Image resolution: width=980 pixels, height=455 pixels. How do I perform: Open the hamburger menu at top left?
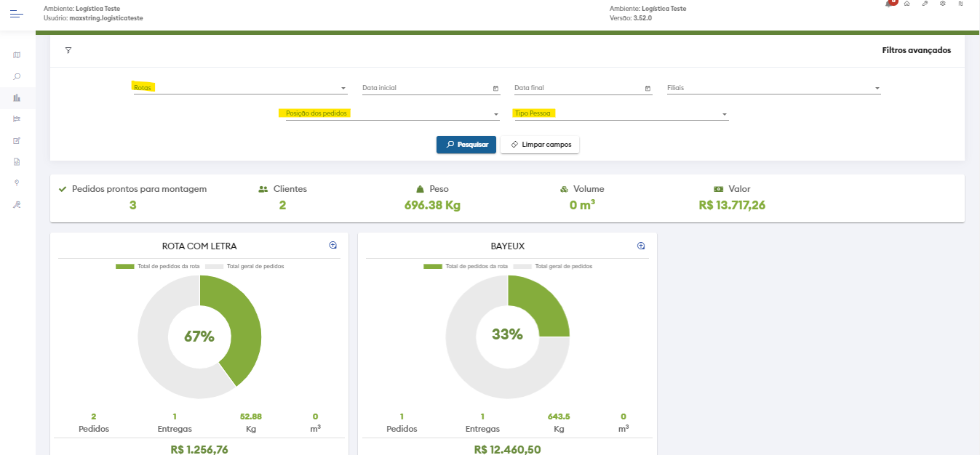pos(17,14)
